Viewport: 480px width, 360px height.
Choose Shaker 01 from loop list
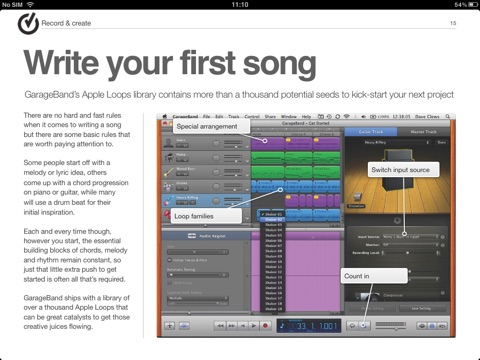tap(272, 214)
